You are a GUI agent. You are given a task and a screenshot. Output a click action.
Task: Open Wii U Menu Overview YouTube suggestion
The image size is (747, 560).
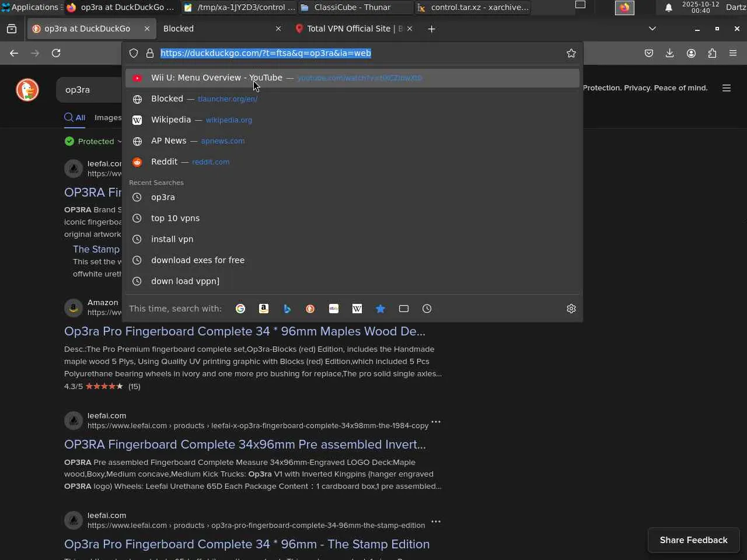point(352,78)
